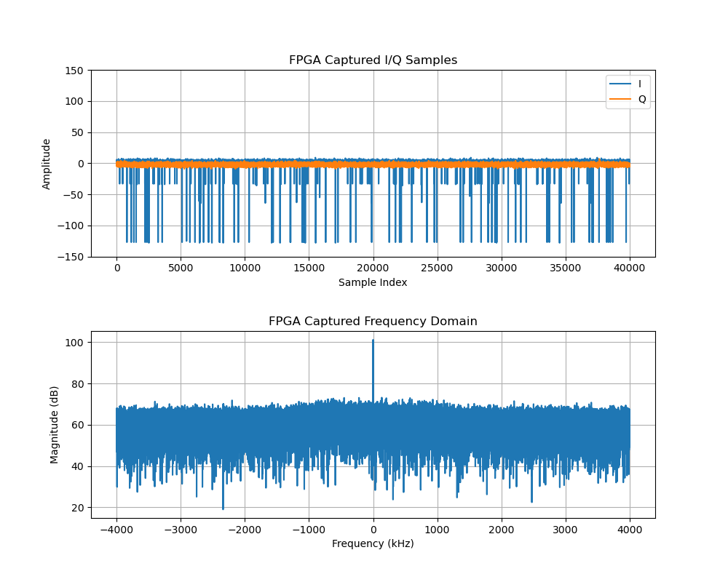Select the 4000 tick label on Frequency axis
This screenshot has height=582, width=728.
[629, 529]
